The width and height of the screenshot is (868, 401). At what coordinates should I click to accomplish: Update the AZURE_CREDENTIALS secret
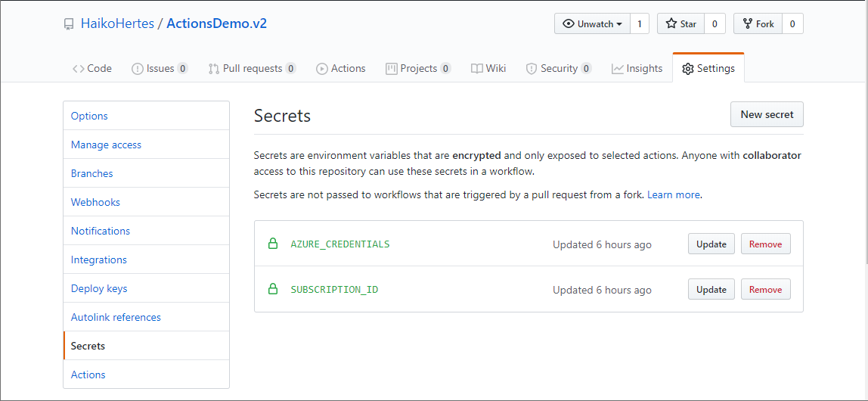[x=711, y=244]
